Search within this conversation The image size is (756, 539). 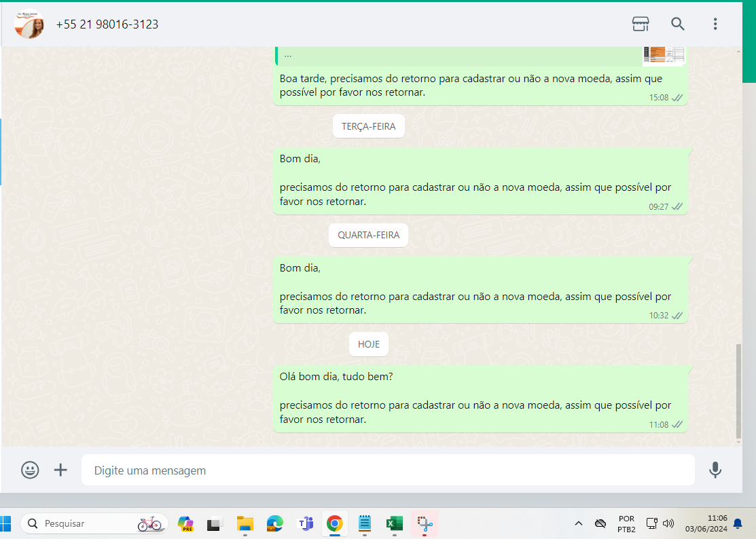677,24
